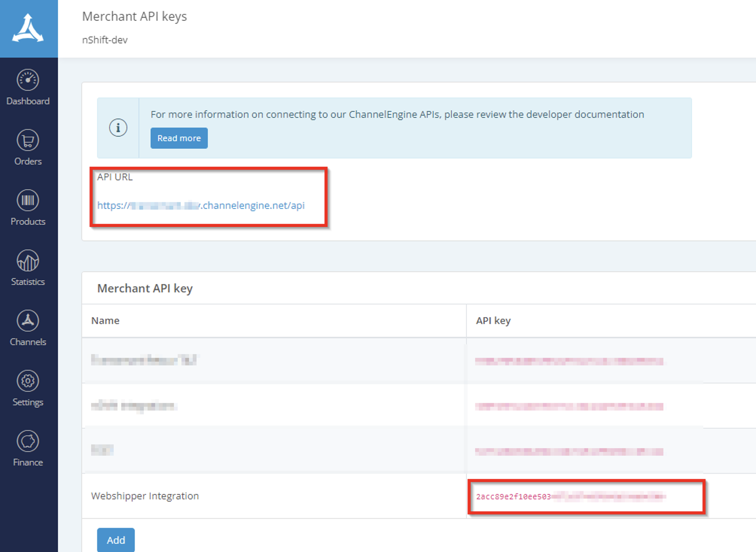This screenshot has height=552, width=756.
Task: Open the Channels sidebar icon
Action: [x=28, y=321]
